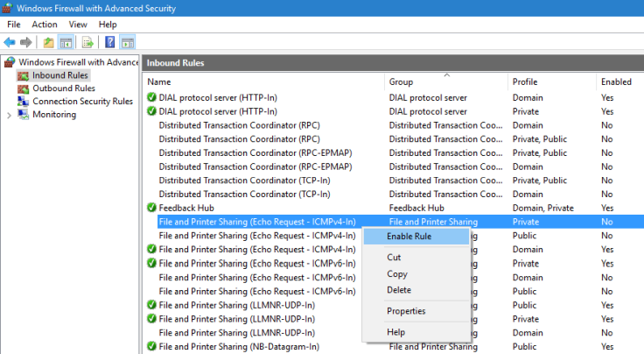Click the Forward arrow toolbar icon
The width and height of the screenshot is (644, 354).
(26, 42)
